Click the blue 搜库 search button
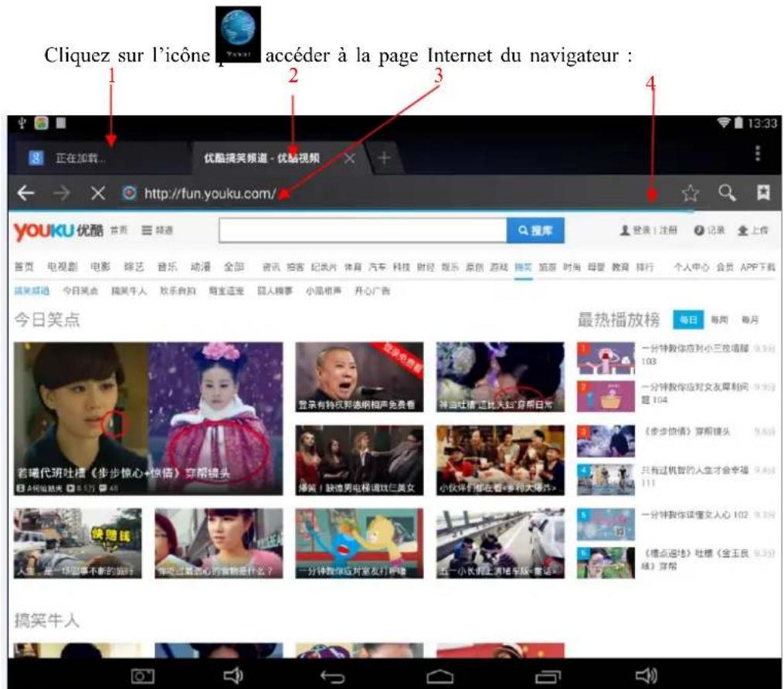 [535, 230]
